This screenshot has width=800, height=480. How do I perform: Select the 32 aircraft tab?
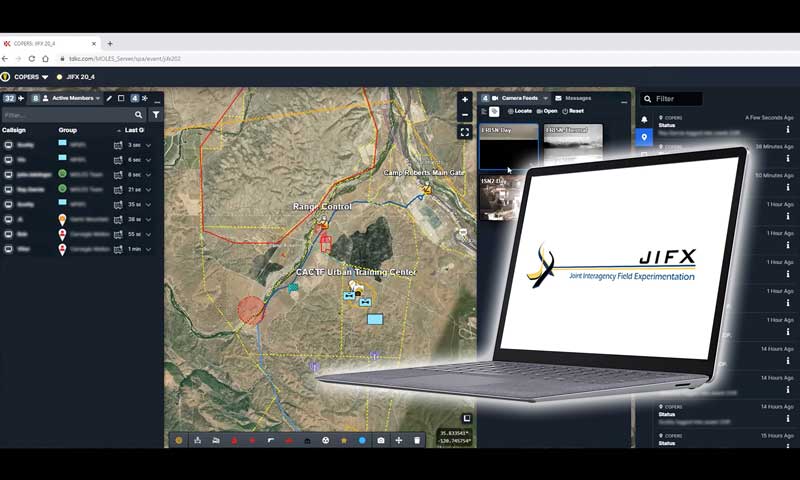14,98
